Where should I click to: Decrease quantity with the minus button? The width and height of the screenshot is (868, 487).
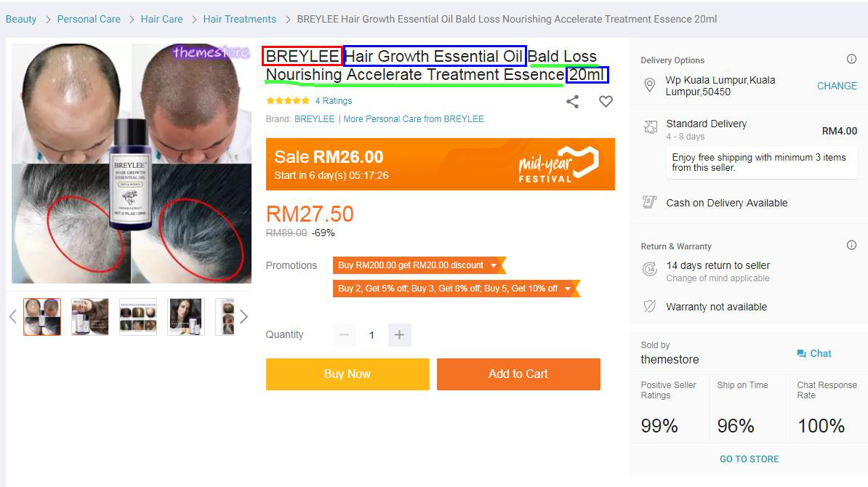[345, 335]
